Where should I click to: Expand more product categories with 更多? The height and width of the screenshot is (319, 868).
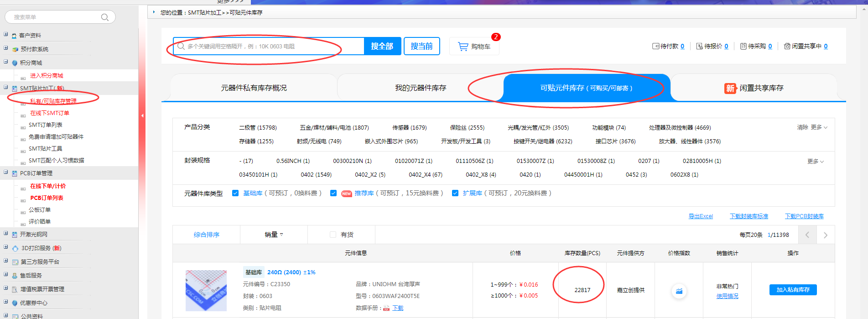click(819, 127)
